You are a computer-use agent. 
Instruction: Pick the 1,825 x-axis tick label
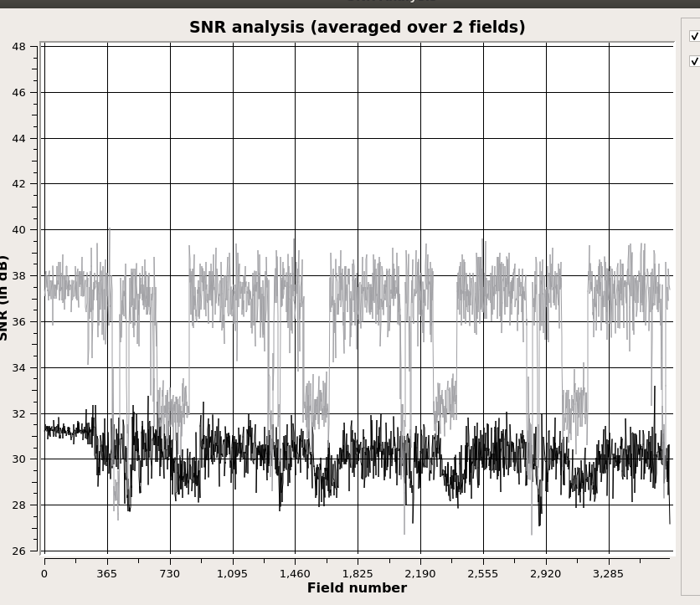[x=358, y=573]
